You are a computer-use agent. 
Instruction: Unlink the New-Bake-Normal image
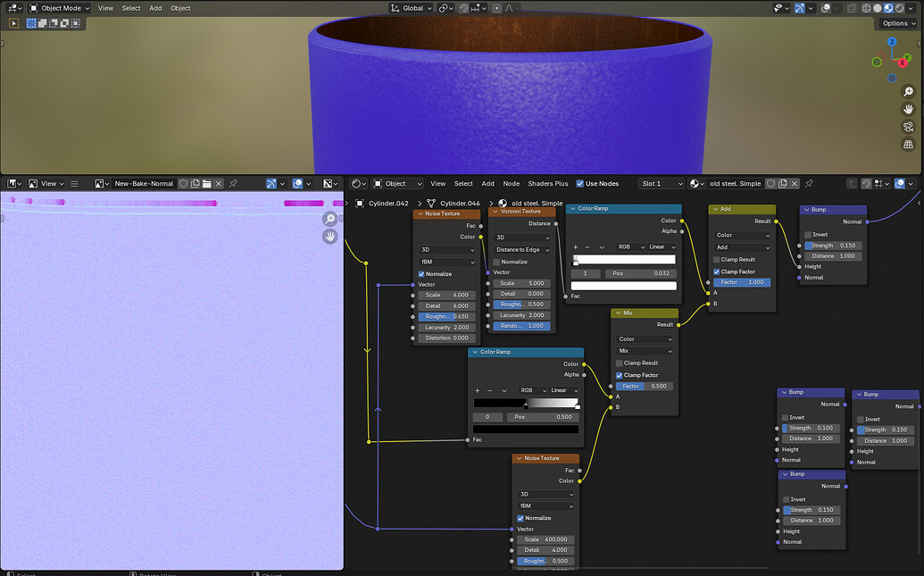pos(219,184)
